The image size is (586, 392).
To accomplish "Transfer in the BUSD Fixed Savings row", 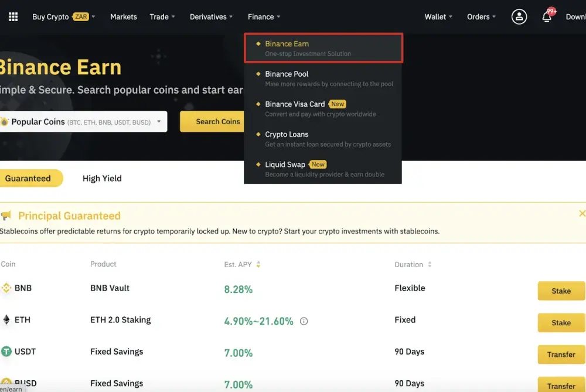I will tap(561, 385).
